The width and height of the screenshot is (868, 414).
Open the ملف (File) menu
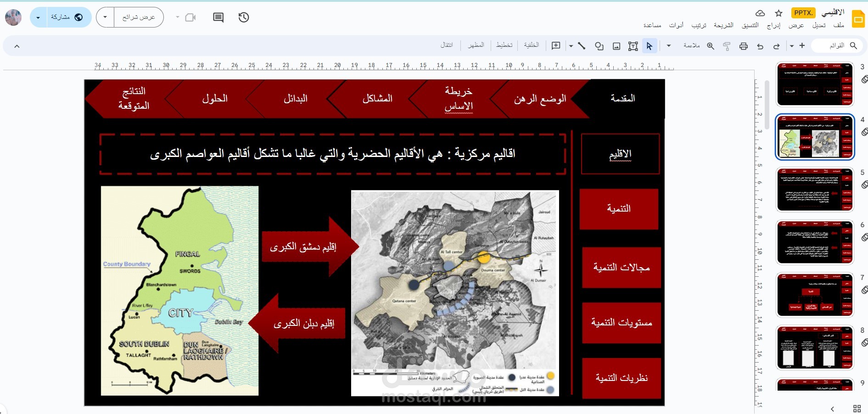[x=839, y=25]
